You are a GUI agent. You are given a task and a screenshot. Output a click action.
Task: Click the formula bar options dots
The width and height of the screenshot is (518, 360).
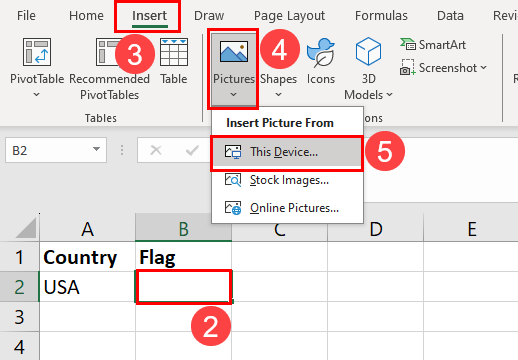[x=122, y=150]
